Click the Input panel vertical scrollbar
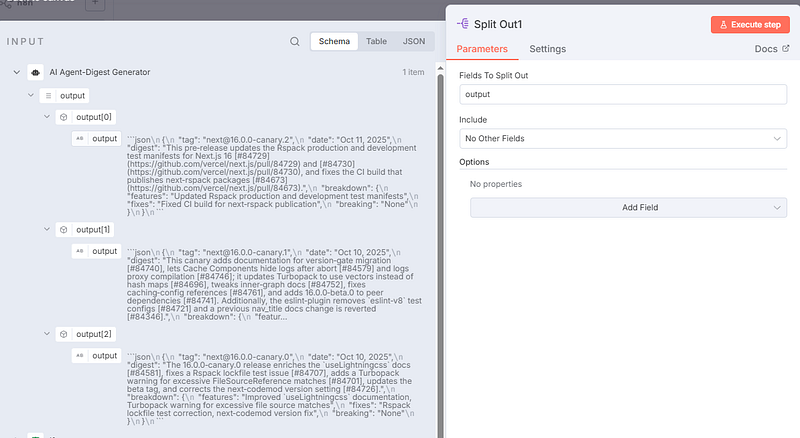 tap(440, 255)
